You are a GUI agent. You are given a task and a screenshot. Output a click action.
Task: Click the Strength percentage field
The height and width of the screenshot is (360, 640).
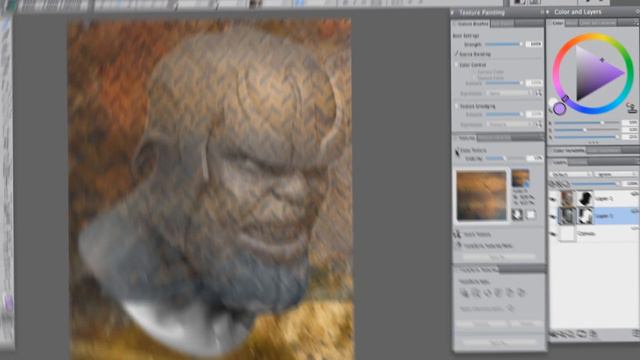(x=534, y=44)
